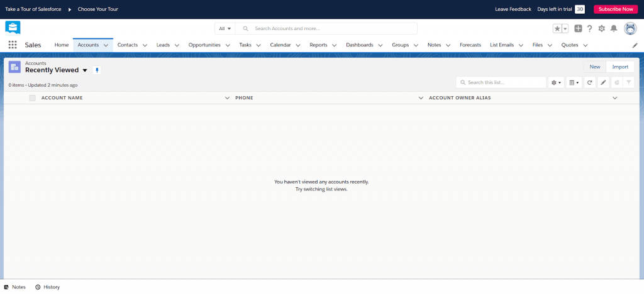Open the Display As table menu

tap(574, 82)
